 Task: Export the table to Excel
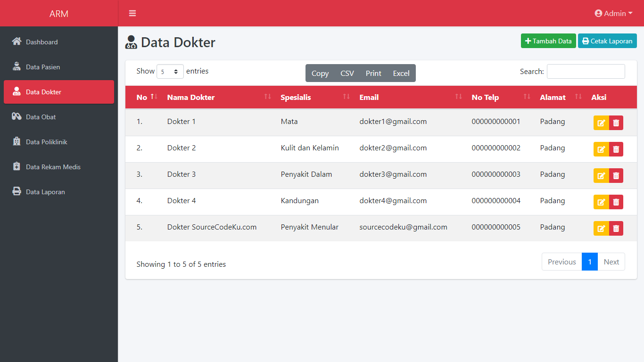tap(401, 73)
